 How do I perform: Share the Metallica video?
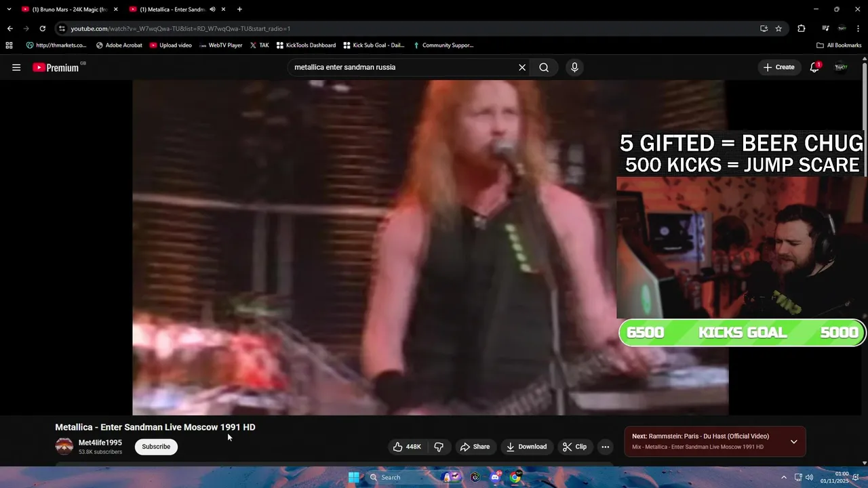pyautogui.click(x=475, y=447)
